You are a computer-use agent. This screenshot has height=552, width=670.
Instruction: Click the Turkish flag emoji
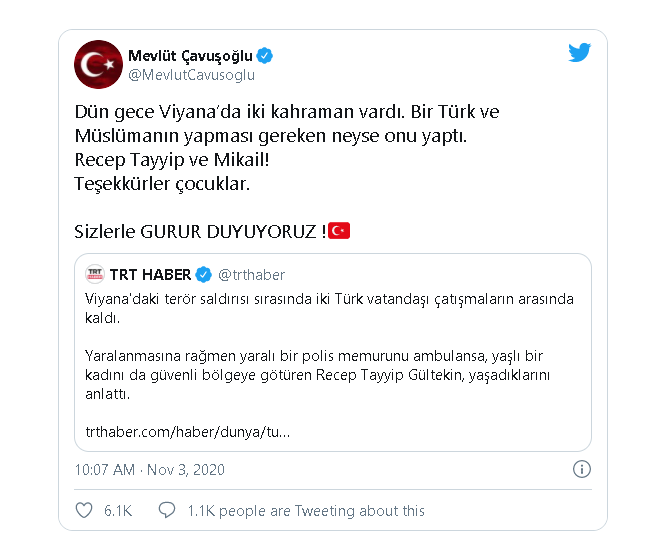[x=339, y=231]
